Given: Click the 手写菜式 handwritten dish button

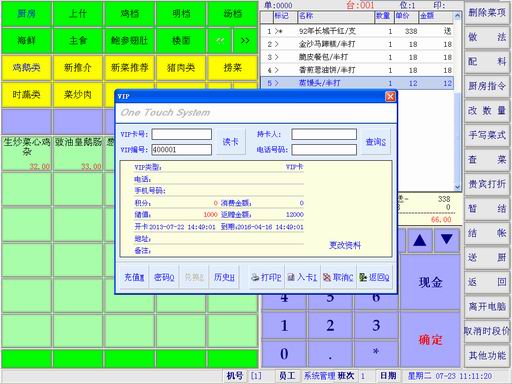Looking at the screenshot, I should [487, 135].
